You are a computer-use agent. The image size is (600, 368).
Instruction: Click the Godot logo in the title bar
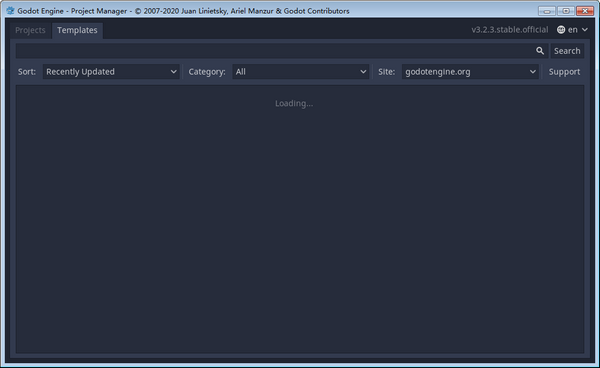(x=10, y=11)
